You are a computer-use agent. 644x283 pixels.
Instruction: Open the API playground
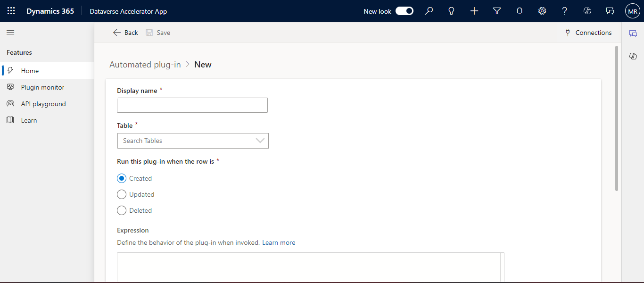[x=44, y=103]
